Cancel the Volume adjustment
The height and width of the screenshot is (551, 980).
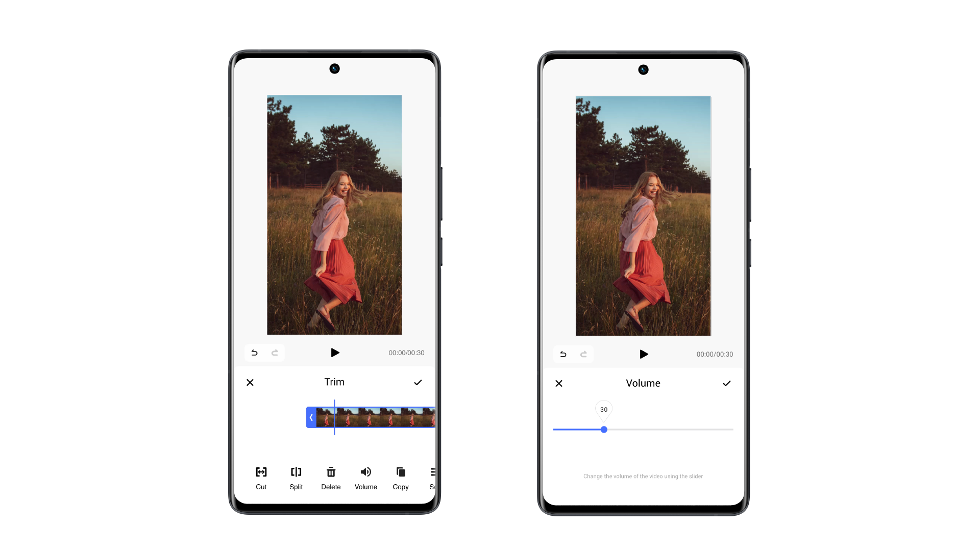(x=559, y=383)
